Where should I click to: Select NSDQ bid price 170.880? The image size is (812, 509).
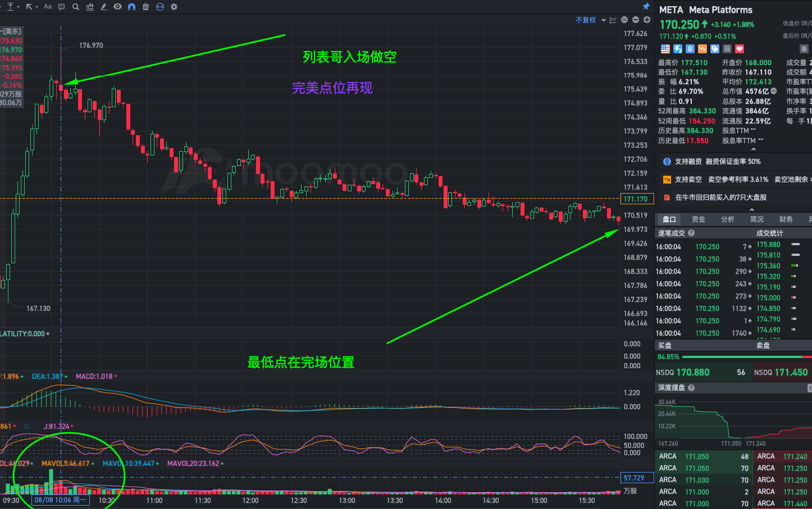tap(693, 373)
